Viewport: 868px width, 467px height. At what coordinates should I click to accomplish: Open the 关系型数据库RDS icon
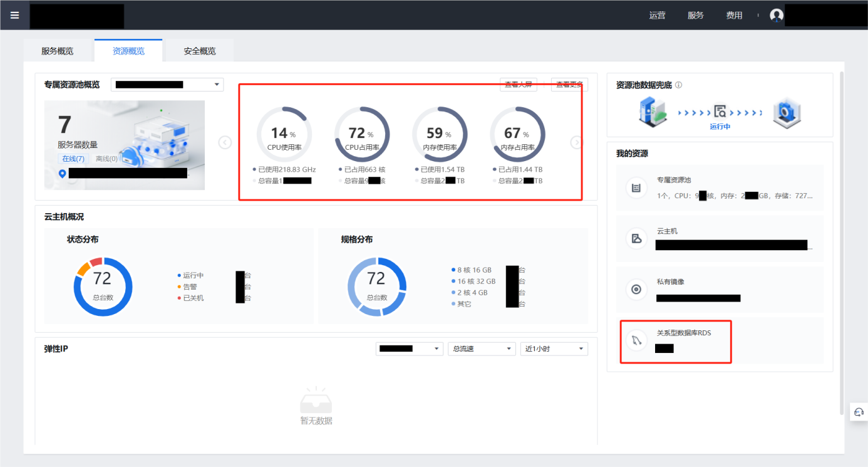pyautogui.click(x=636, y=340)
